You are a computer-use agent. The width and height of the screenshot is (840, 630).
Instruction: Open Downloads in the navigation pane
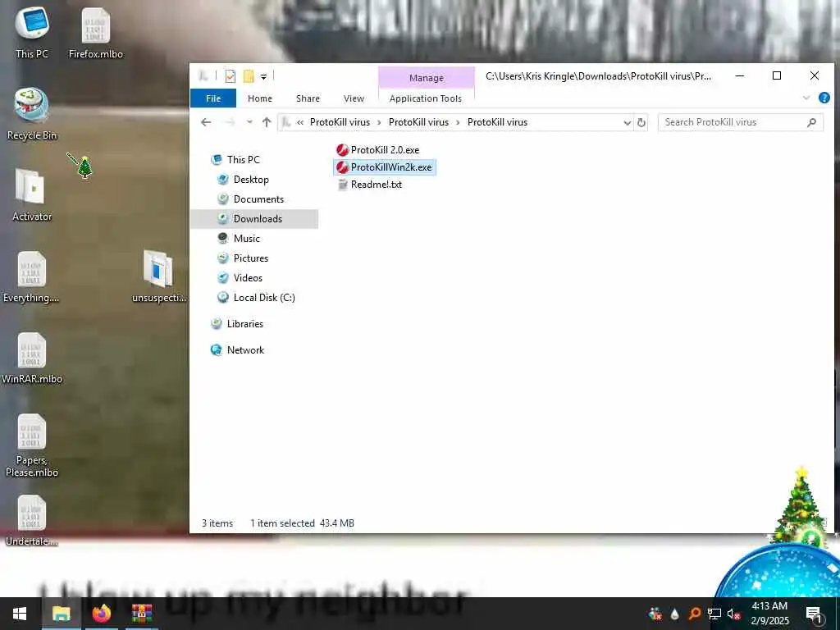click(x=254, y=218)
